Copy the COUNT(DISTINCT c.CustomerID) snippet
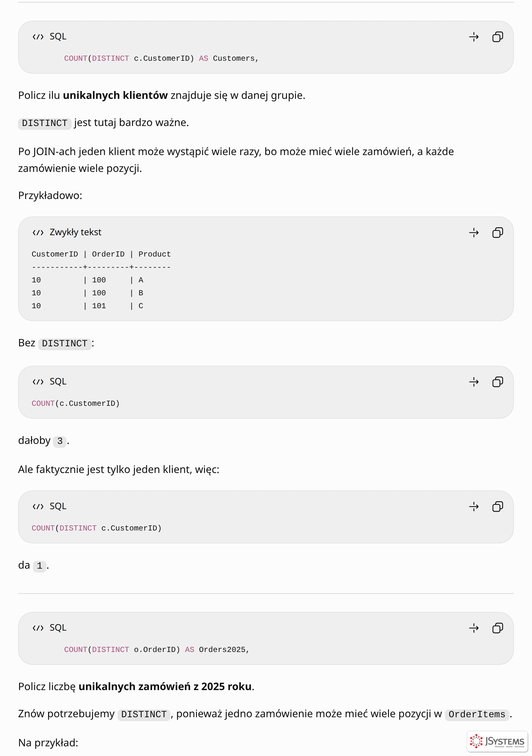This screenshot has width=532, height=756. (497, 506)
